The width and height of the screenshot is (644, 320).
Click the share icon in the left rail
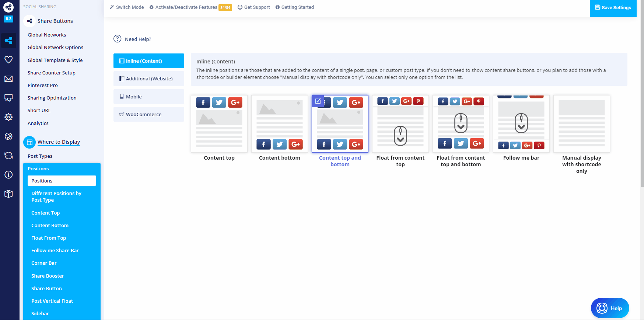pos(8,41)
